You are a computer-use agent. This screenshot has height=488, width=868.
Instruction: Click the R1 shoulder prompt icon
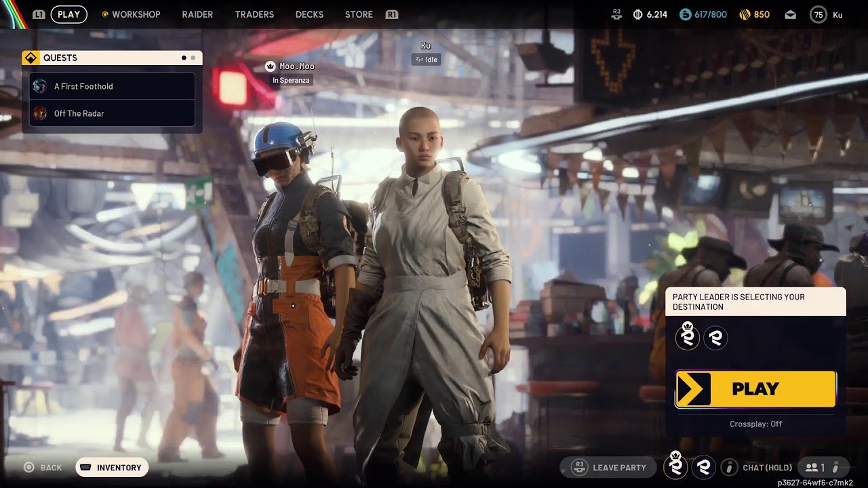pyautogui.click(x=391, y=14)
